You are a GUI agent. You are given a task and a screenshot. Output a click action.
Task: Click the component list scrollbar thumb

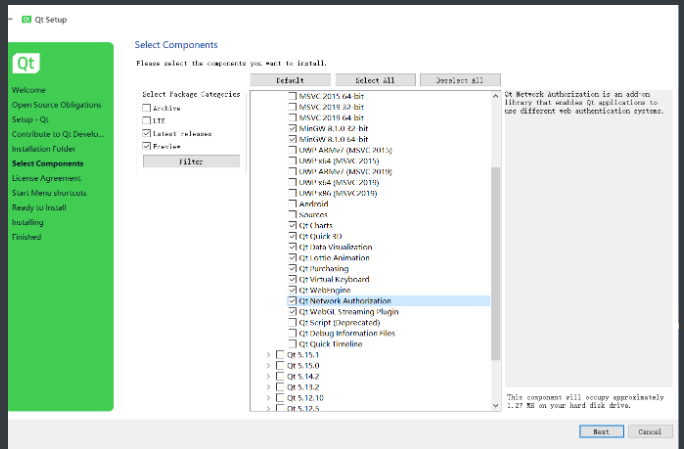coord(496,264)
